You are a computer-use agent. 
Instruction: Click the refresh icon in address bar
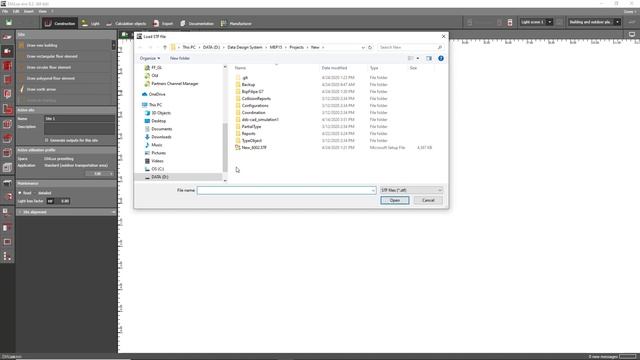pyautogui.click(x=370, y=47)
